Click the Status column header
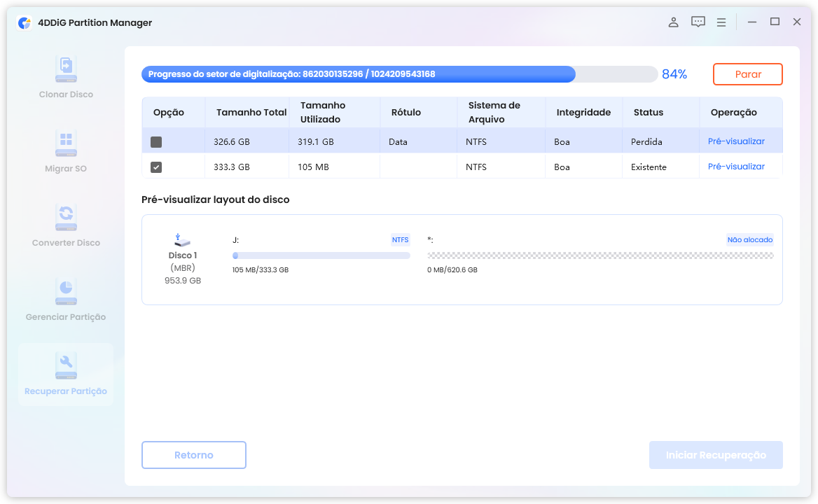The width and height of the screenshot is (818, 504). [648, 113]
